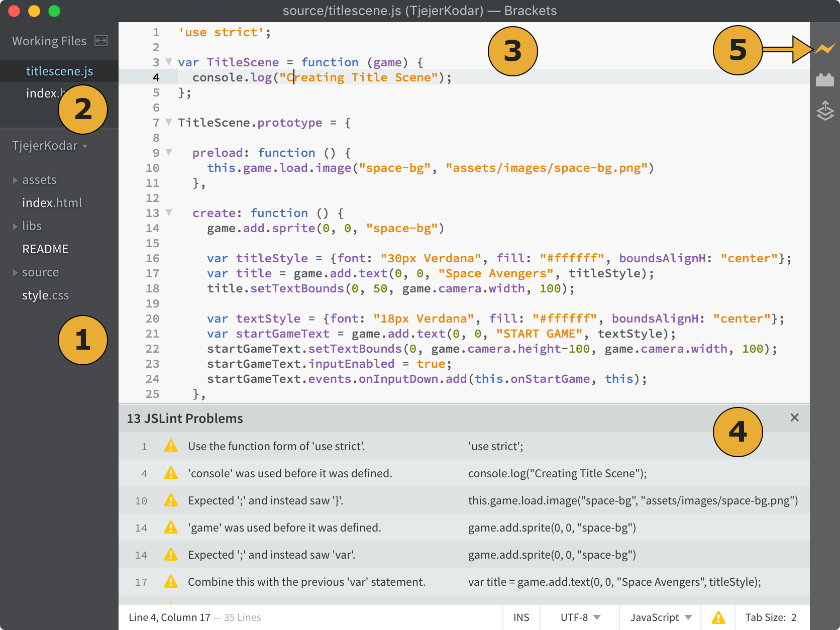Click warning icon on line 10 problem

click(x=171, y=500)
